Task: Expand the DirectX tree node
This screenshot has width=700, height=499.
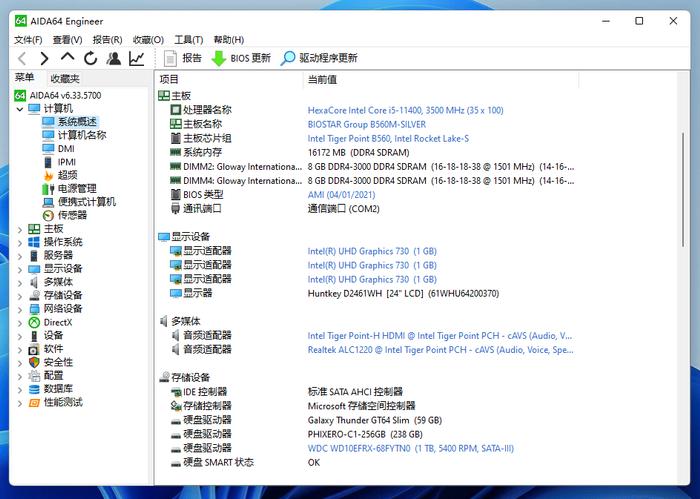Action: tap(20, 323)
